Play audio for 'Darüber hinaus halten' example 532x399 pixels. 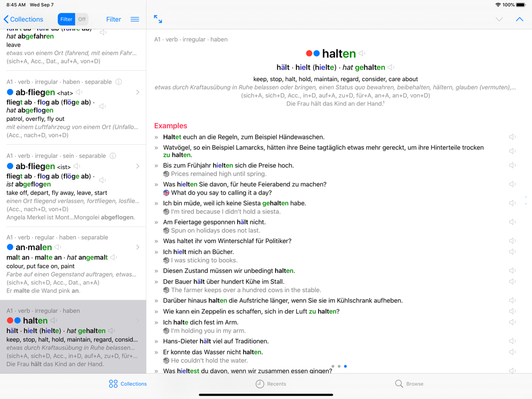point(512,300)
